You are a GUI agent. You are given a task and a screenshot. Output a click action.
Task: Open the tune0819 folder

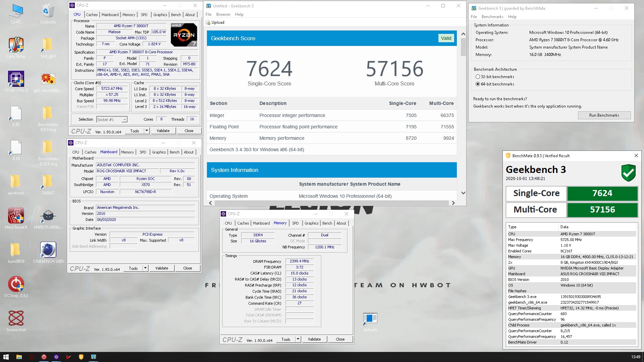point(16,253)
